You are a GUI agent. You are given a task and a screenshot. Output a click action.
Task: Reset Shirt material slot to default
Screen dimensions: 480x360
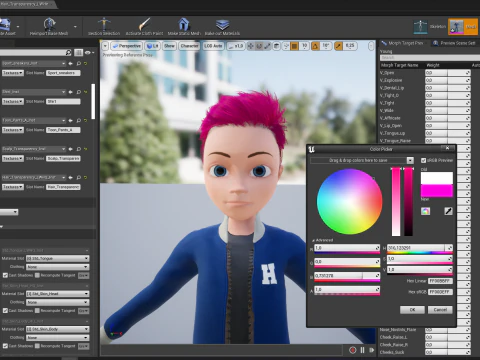[x=86, y=92]
